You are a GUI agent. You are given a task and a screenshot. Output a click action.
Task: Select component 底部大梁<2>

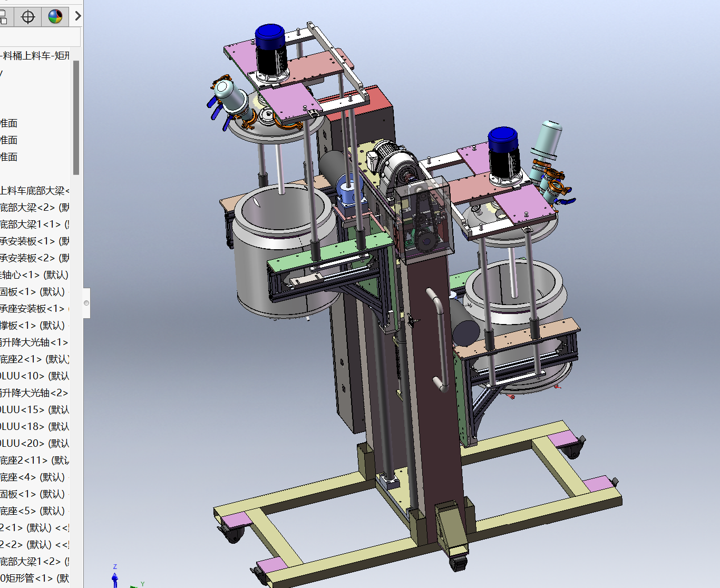pyautogui.click(x=35, y=207)
